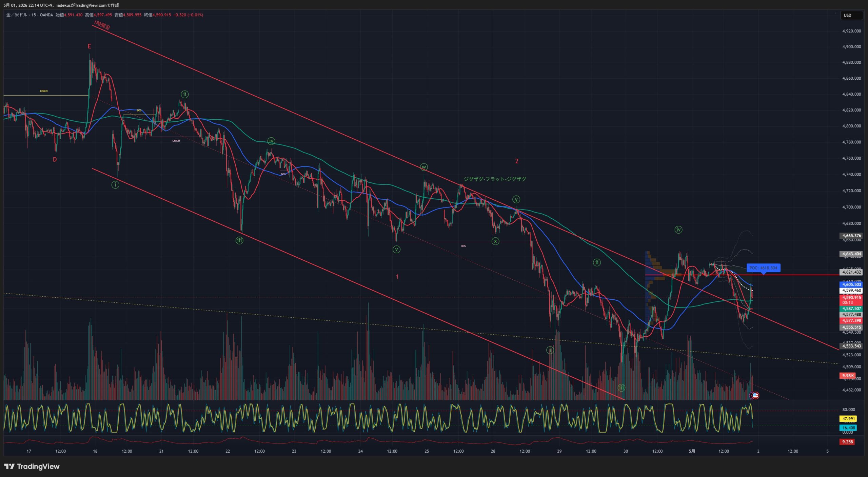Select date 22 on the time axis

[228, 451]
